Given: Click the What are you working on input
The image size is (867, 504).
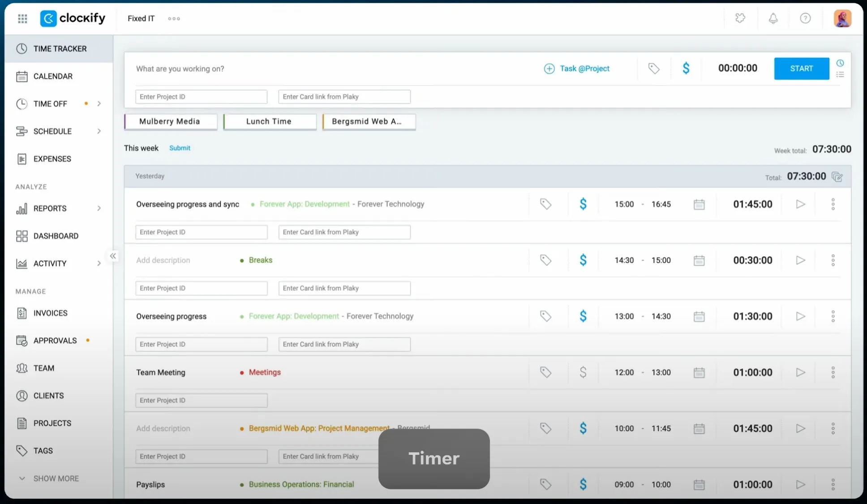Looking at the screenshot, I should tap(332, 68).
